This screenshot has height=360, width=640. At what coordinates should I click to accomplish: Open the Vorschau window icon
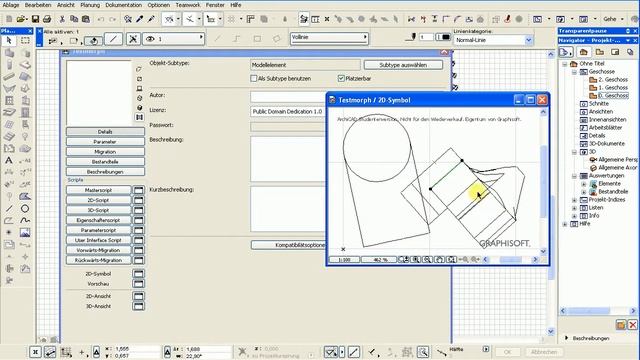[139, 283]
